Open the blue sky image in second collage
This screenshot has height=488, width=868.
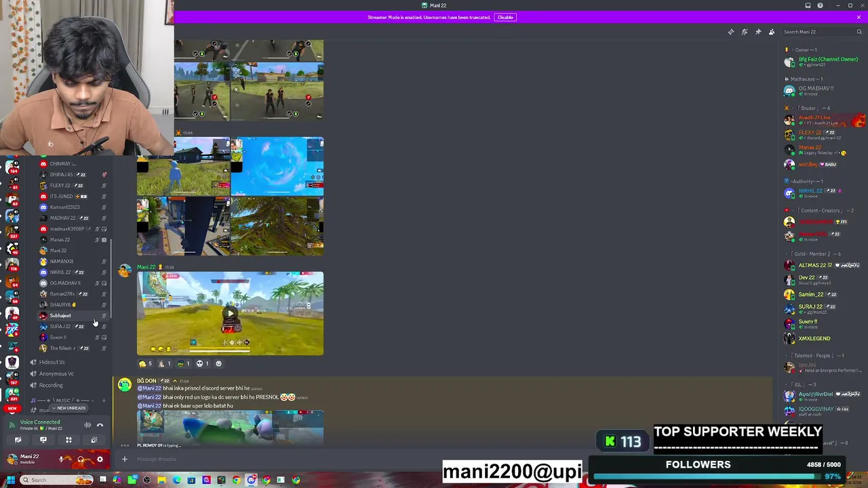(x=277, y=166)
